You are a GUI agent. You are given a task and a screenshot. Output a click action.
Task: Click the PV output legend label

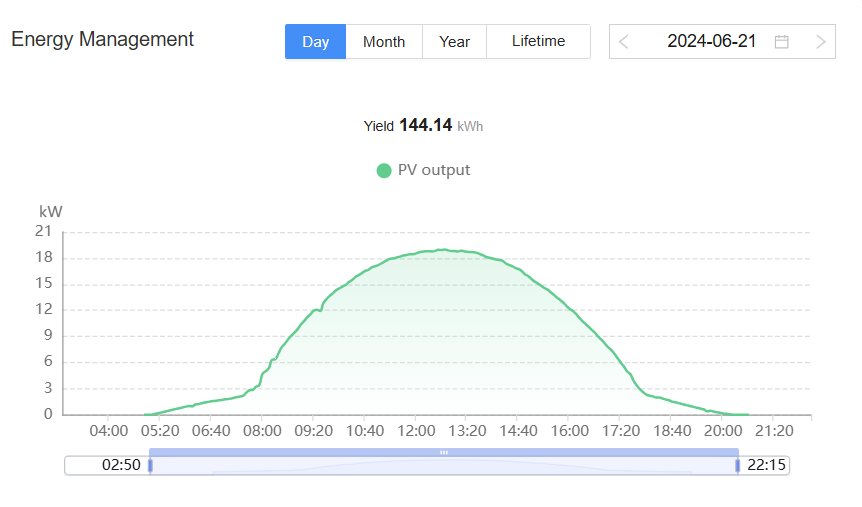(x=434, y=170)
